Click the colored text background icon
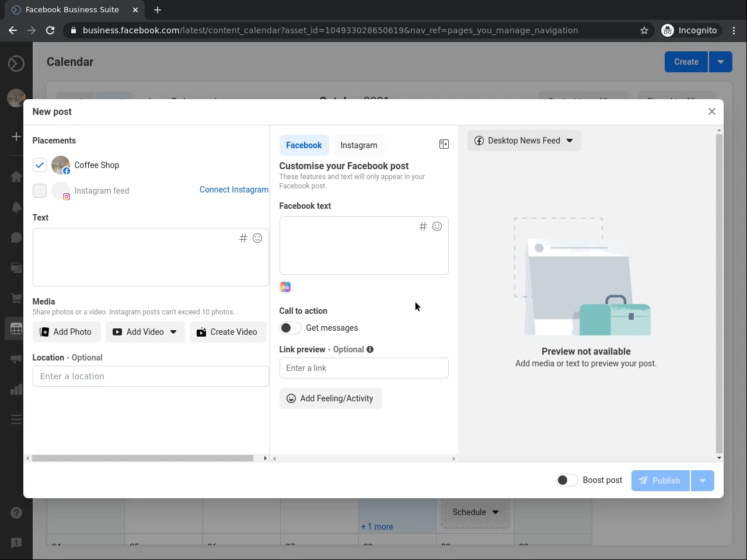Viewport: 747px width, 560px height. pyautogui.click(x=285, y=287)
